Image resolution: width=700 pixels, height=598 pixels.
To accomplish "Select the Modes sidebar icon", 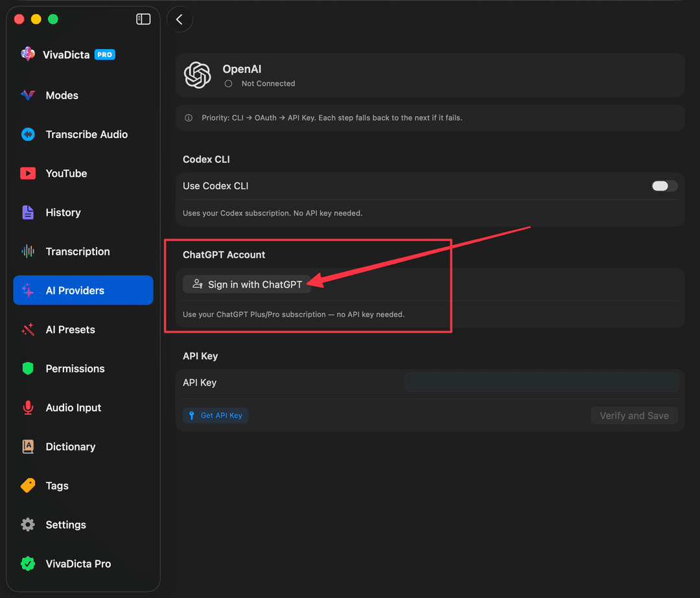I will point(27,95).
